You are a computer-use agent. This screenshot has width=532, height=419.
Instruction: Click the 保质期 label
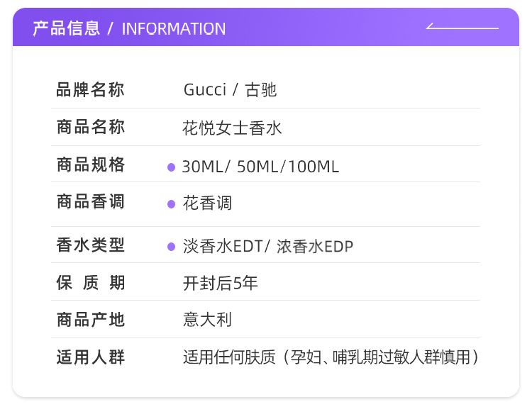[90, 283]
